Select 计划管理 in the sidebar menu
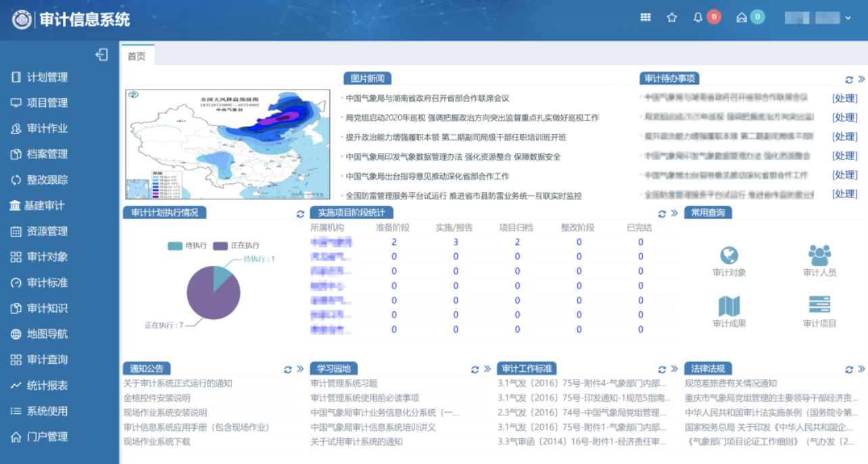 pyautogui.click(x=47, y=77)
